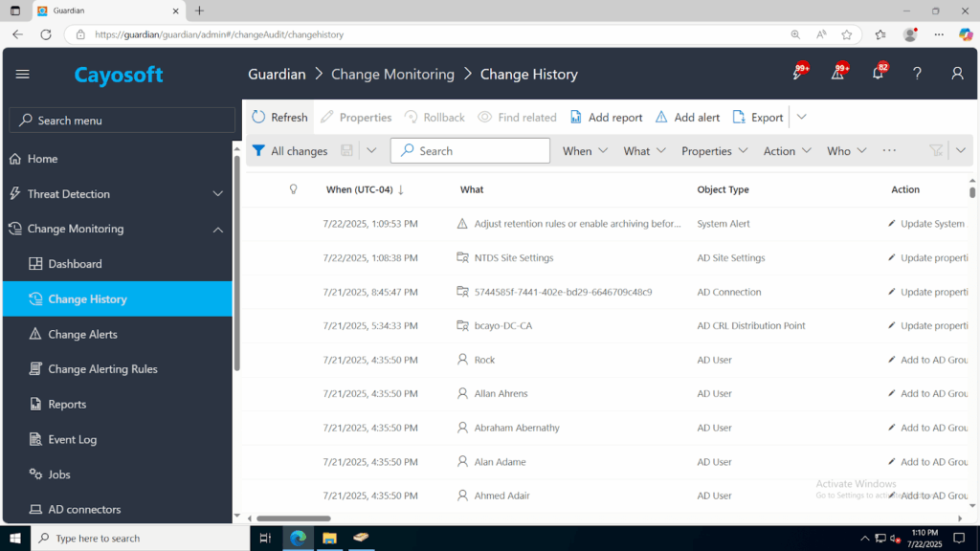Open the saved filters dropdown arrow
980x551 pixels.
point(371,150)
